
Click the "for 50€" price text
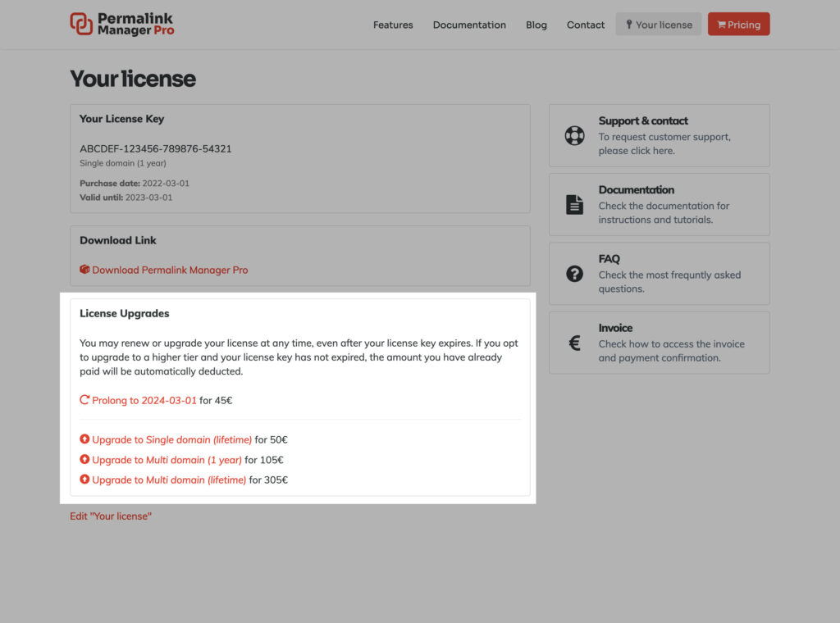271,440
